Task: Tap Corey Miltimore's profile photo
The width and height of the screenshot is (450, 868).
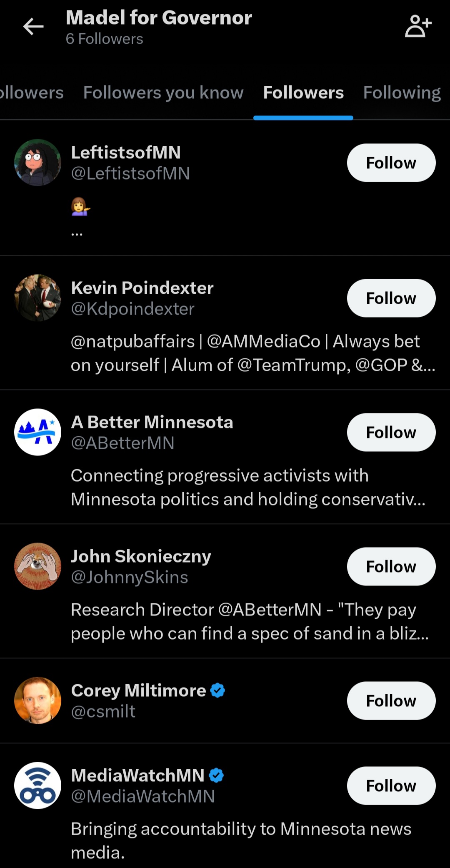Action: pyautogui.click(x=38, y=700)
